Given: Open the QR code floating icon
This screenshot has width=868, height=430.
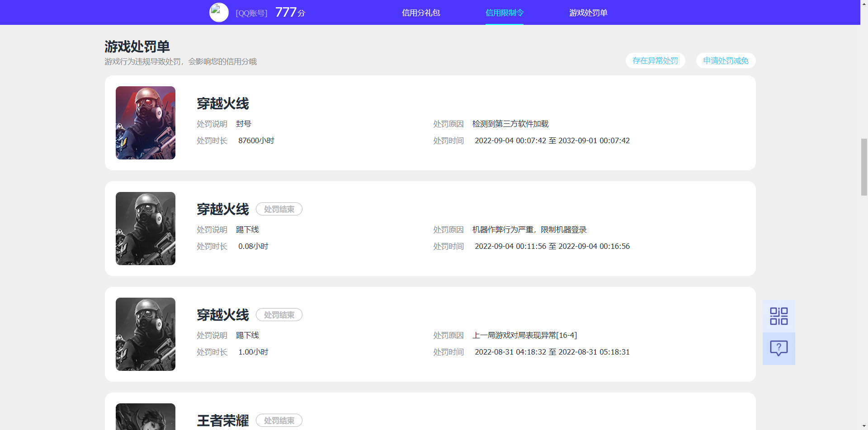Looking at the screenshot, I should pyautogui.click(x=778, y=316).
